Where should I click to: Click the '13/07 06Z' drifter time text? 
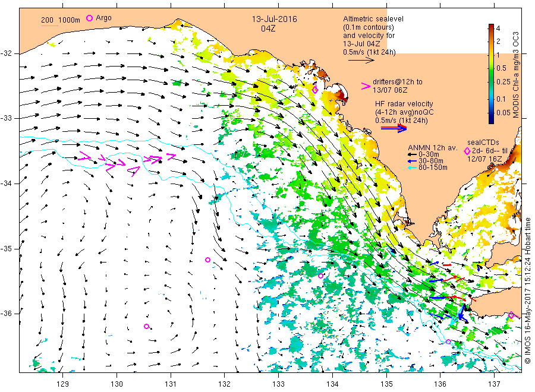click(x=390, y=90)
